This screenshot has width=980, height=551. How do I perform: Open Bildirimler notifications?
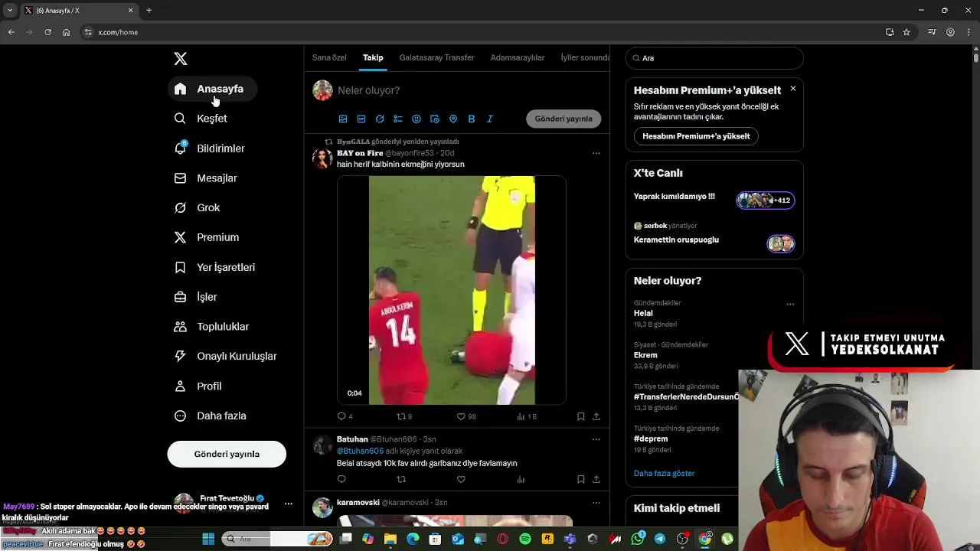[x=209, y=148]
